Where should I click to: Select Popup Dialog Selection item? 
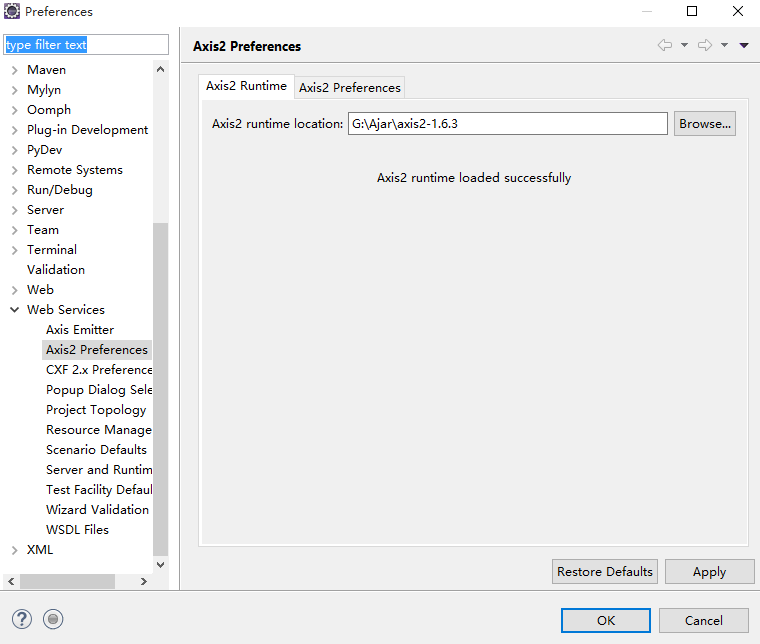[x=99, y=390]
